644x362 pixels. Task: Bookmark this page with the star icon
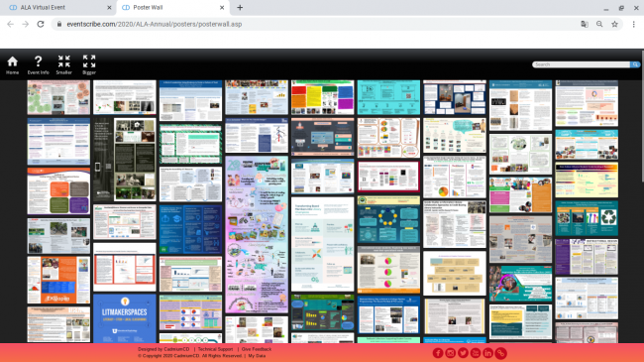[x=614, y=24]
